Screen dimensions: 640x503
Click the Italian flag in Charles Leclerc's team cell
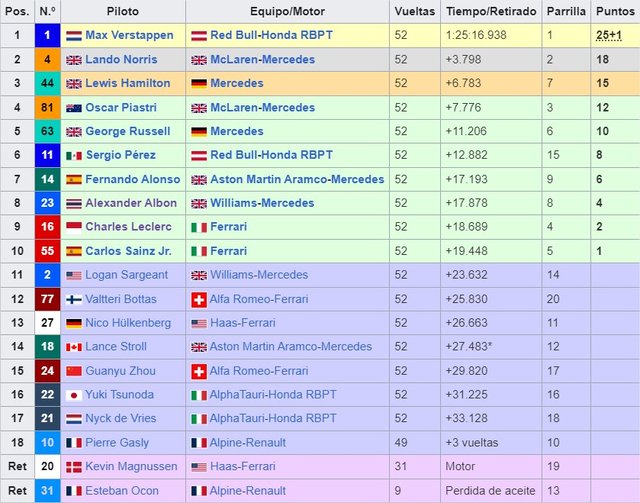coord(199,227)
